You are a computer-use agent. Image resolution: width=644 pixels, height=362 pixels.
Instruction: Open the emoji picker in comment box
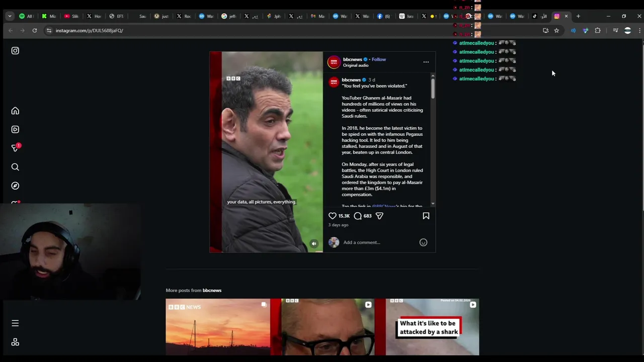[x=423, y=242]
